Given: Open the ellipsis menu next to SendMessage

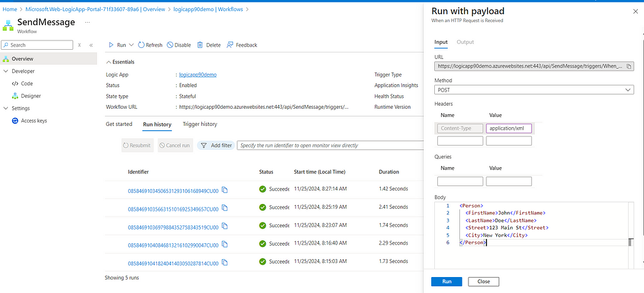Looking at the screenshot, I should point(87,22).
